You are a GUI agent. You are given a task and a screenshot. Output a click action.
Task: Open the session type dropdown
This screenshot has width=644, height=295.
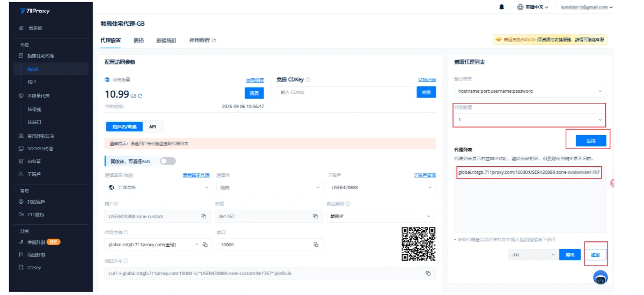380,216
